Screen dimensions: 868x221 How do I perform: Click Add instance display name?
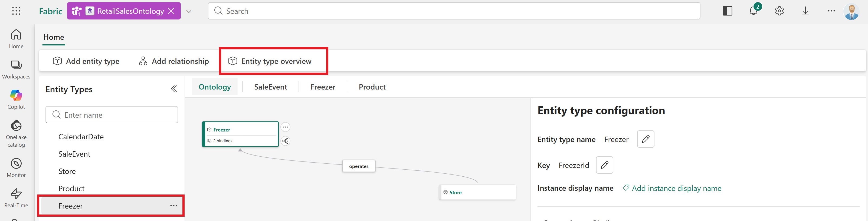[672, 188]
